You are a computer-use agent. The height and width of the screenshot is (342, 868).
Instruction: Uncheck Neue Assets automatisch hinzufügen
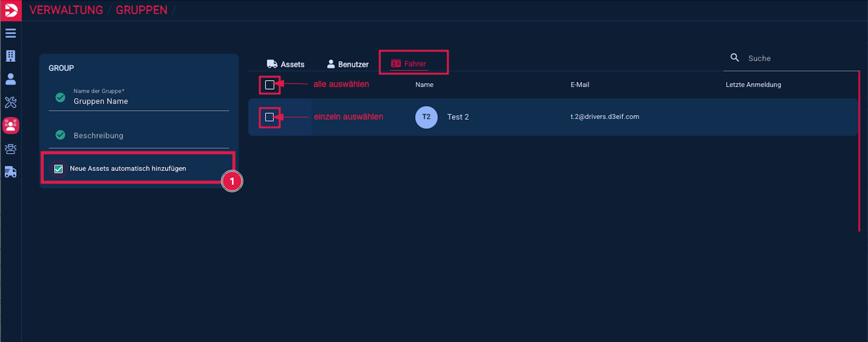(59, 169)
